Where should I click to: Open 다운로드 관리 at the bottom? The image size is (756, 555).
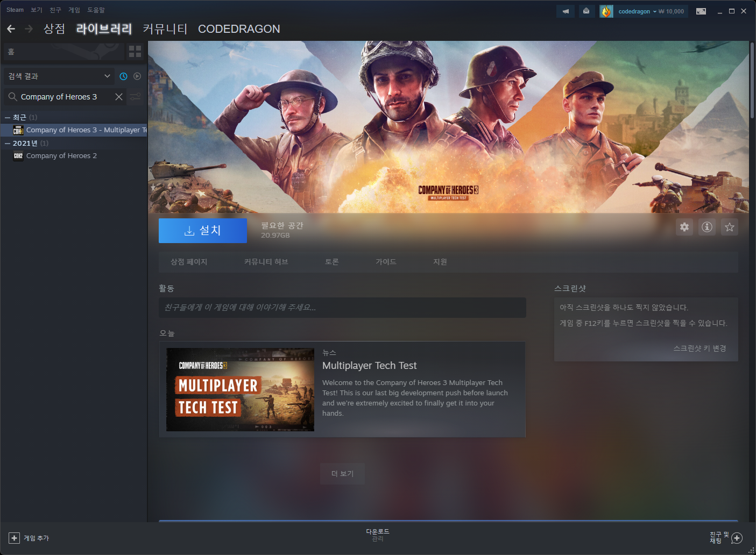click(x=378, y=535)
